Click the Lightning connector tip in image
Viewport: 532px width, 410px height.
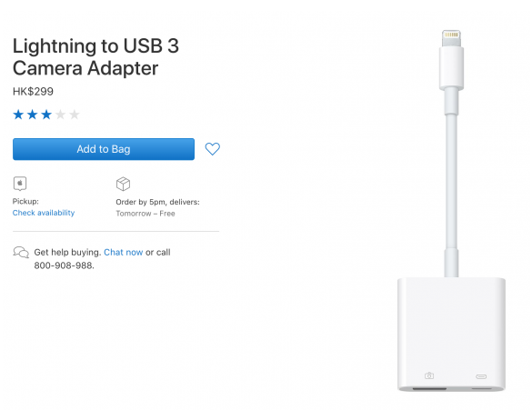click(451, 38)
